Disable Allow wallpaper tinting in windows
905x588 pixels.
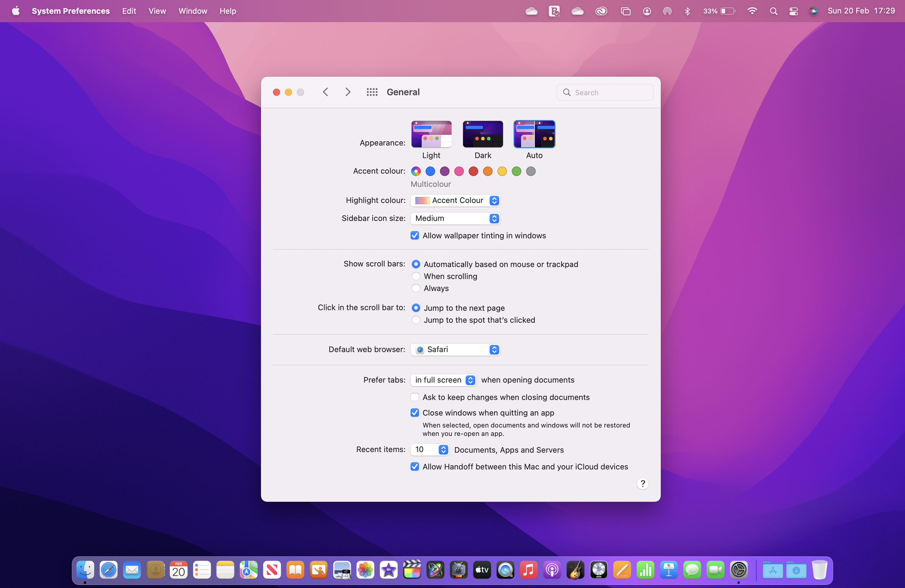pos(414,235)
